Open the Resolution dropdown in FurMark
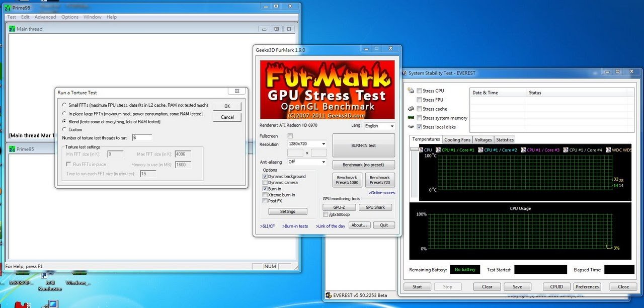The image size is (644, 308). pos(306,144)
